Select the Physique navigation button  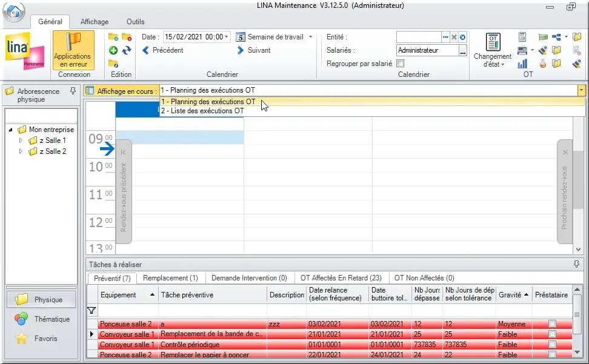[x=41, y=299]
